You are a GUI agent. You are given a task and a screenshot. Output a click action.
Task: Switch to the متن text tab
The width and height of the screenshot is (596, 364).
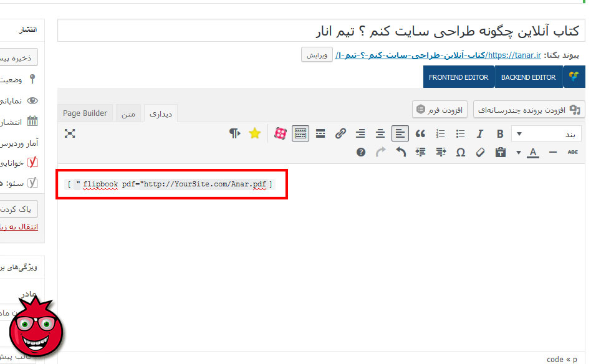pos(128,113)
